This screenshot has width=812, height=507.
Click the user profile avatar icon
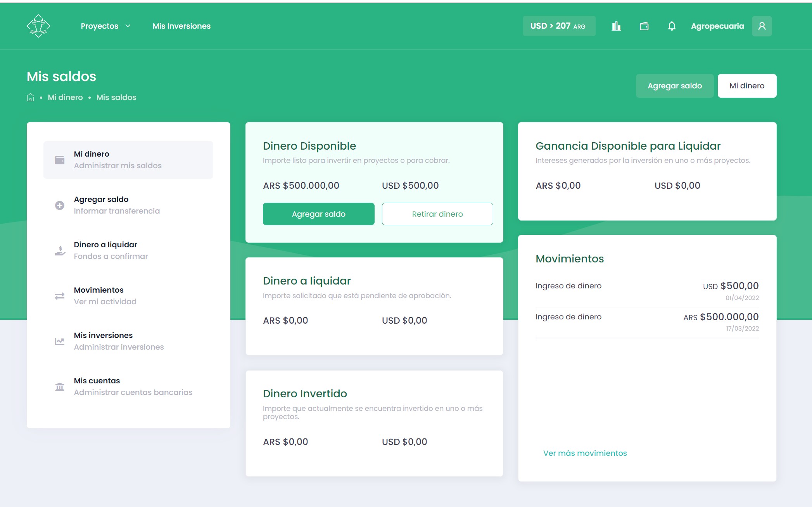coord(762,26)
